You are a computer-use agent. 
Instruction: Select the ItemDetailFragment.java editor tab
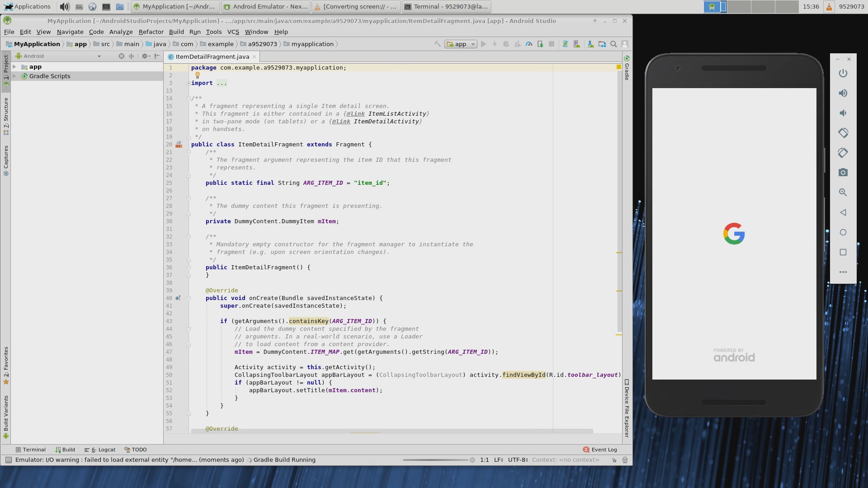tap(212, 57)
